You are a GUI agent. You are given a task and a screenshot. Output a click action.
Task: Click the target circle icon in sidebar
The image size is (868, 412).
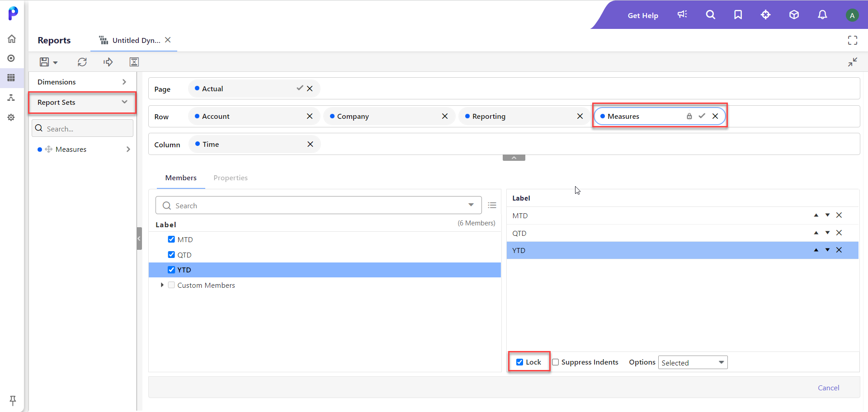(11, 58)
